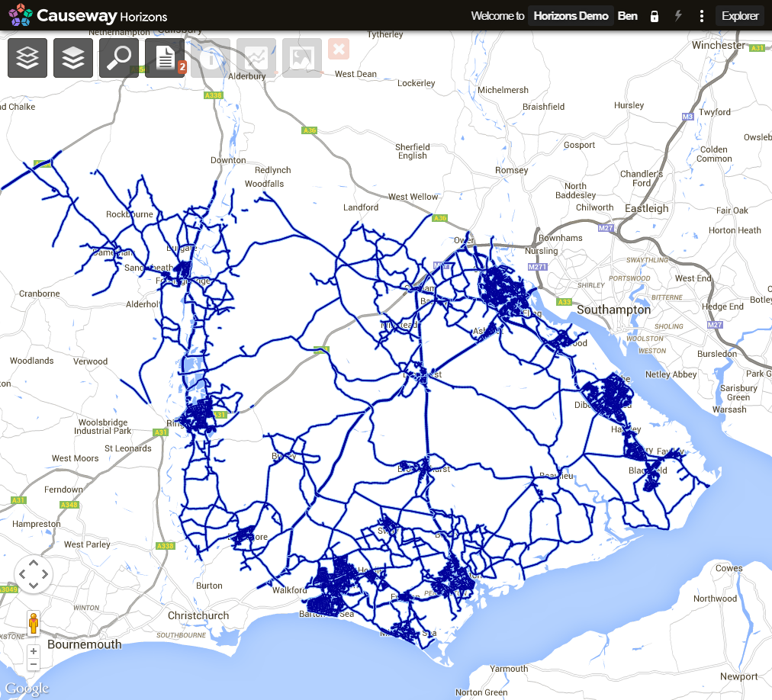
Task: Click the greyed-out image gallery tool
Action: click(302, 58)
